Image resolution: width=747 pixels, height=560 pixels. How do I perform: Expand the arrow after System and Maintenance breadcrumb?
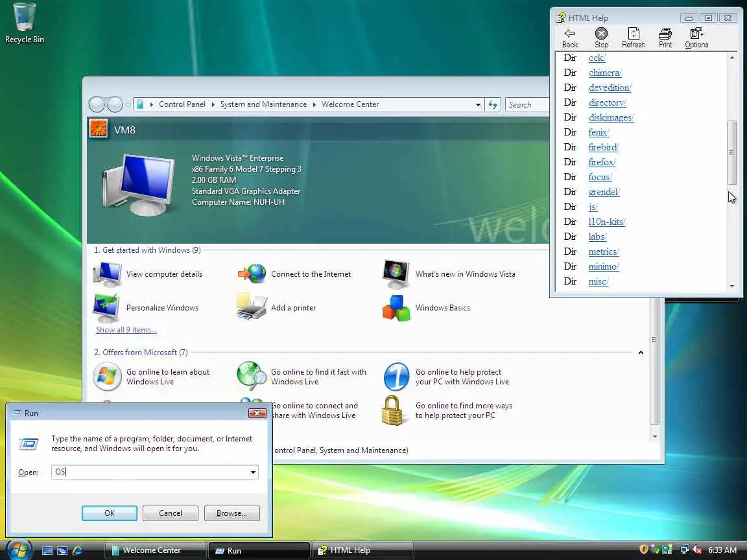click(314, 104)
